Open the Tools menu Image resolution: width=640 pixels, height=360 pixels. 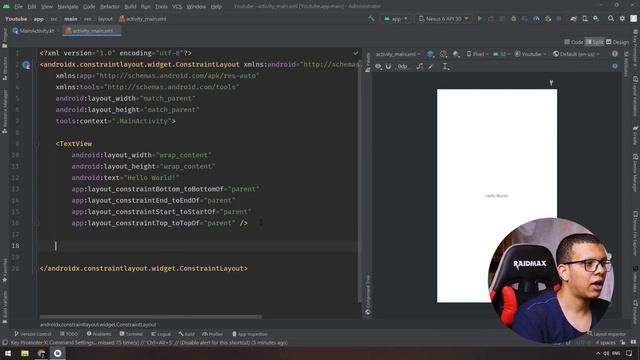pos(161,7)
